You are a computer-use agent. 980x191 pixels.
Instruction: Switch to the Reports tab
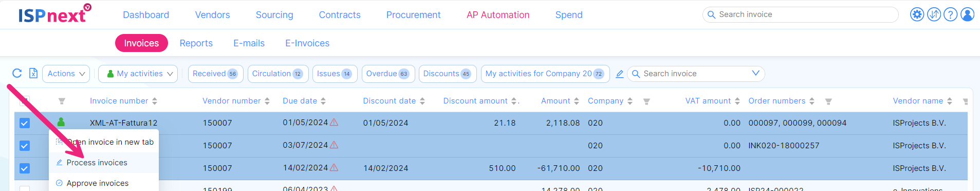(x=196, y=43)
